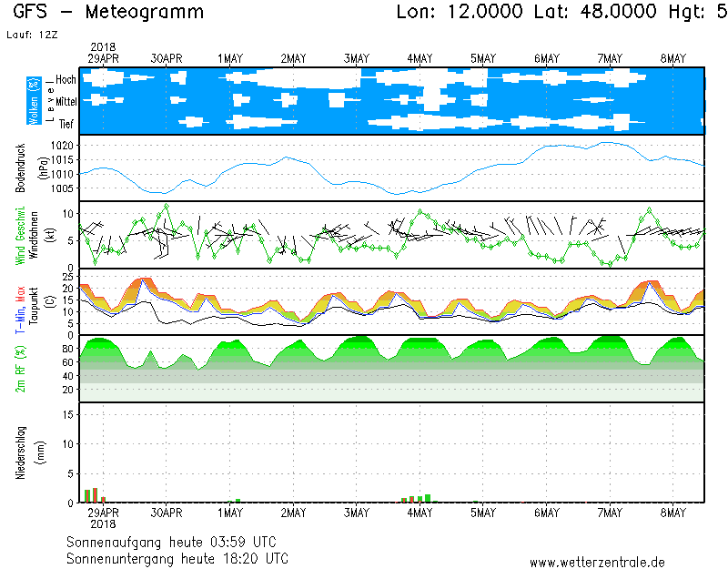Click "6MAY" on the top date axis

point(547,59)
